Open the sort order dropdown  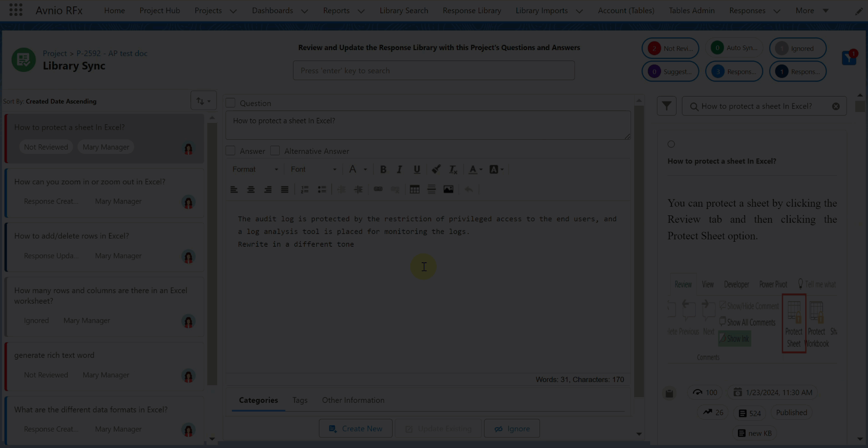click(203, 101)
